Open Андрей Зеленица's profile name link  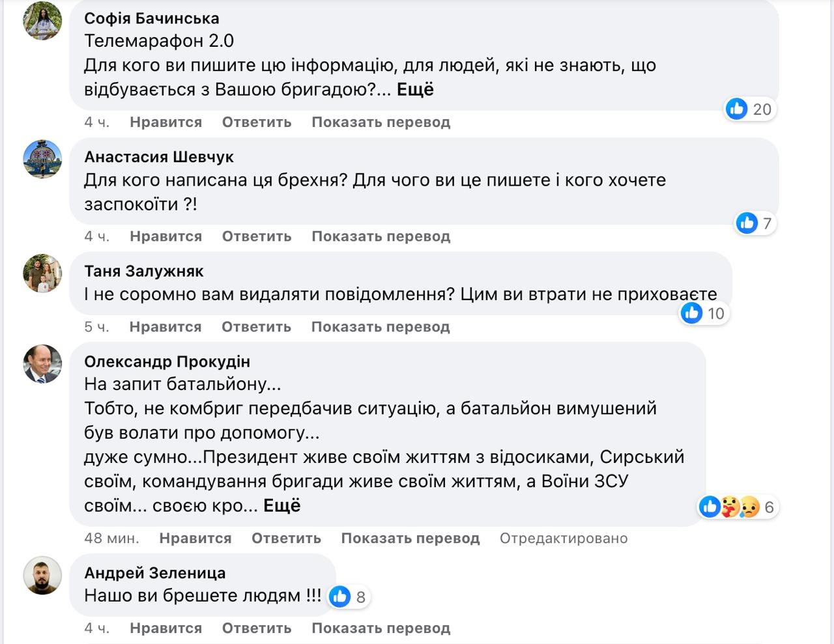click(x=155, y=573)
